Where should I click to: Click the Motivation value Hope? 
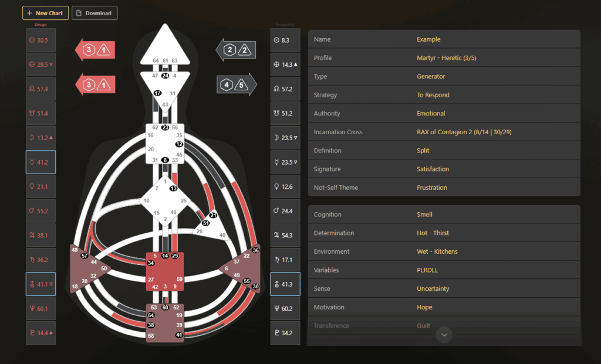[424, 307]
